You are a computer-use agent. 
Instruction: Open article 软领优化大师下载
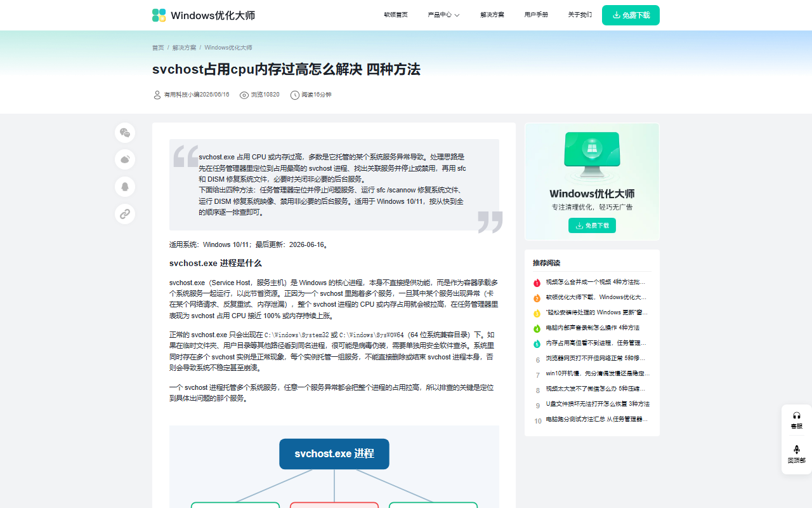point(596,297)
